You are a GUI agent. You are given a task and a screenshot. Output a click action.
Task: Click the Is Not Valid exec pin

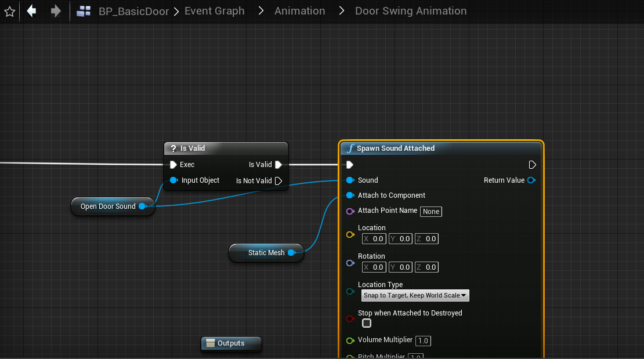278,181
